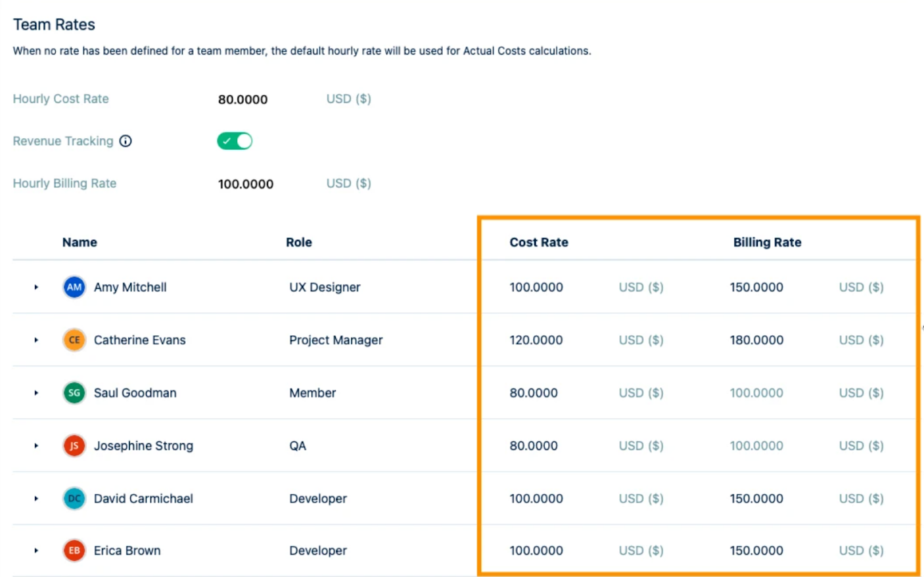Screen dimensions: 924x577
Task: Open Amy Mitchell's Cost Rate currency selector
Action: click(640, 287)
